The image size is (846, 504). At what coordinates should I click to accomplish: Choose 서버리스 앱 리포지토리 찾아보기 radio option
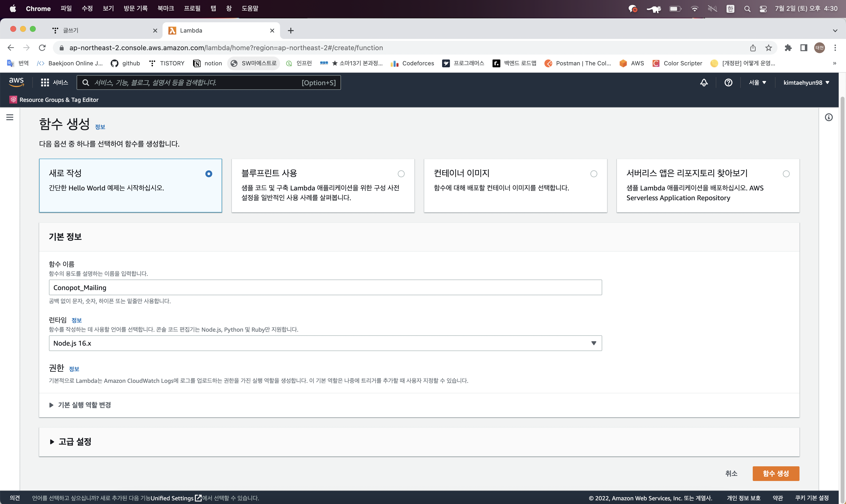[x=786, y=174]
